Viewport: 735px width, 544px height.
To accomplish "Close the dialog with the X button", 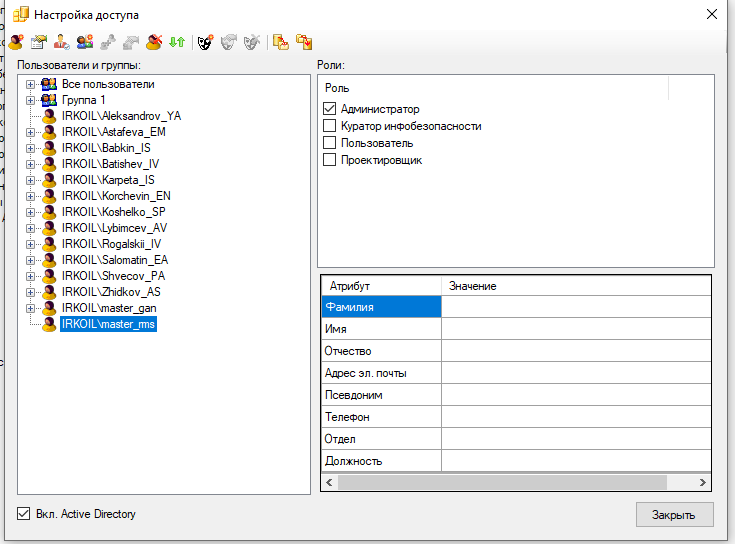I will click(x=712, y=15).
